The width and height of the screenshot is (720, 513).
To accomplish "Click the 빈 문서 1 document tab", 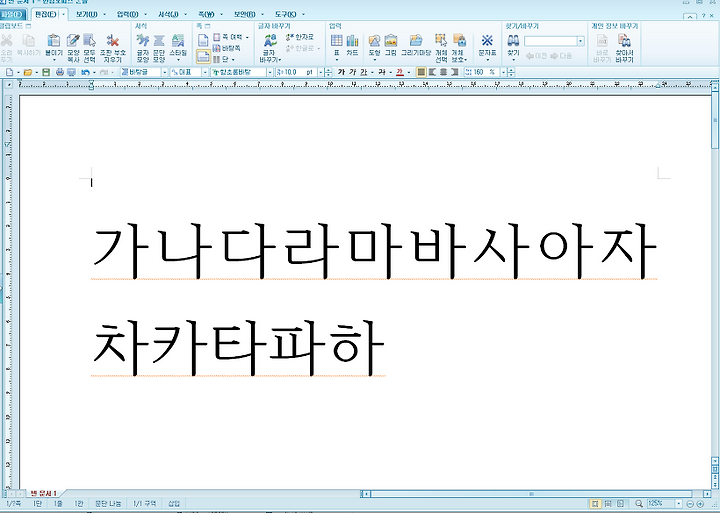I will [43, 494].
